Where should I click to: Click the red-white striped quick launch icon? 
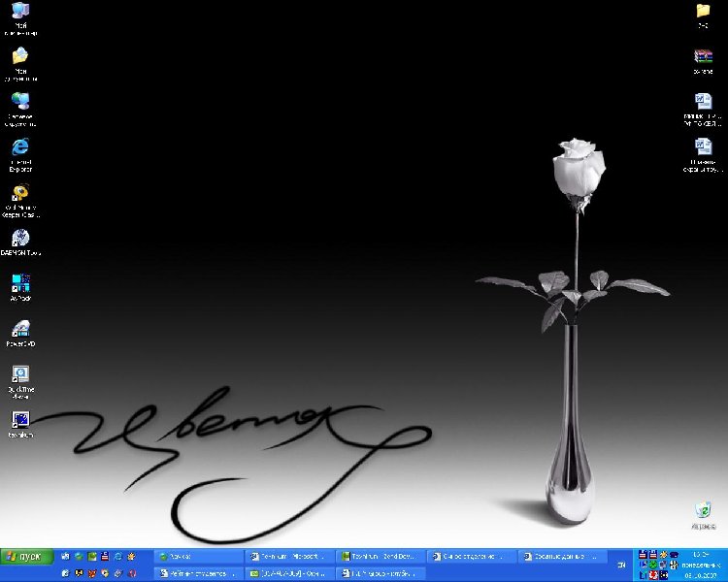(105, 556)
